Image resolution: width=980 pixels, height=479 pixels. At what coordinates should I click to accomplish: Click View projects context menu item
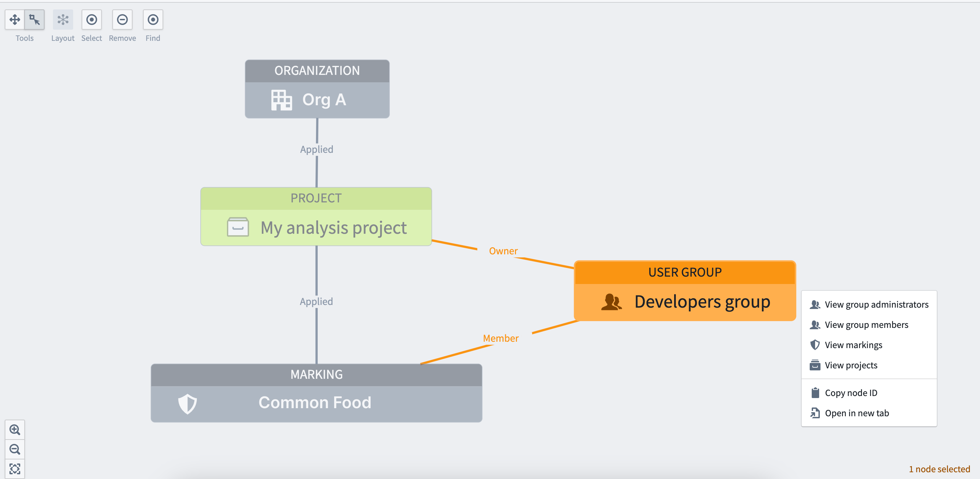[x=851, y=365]
